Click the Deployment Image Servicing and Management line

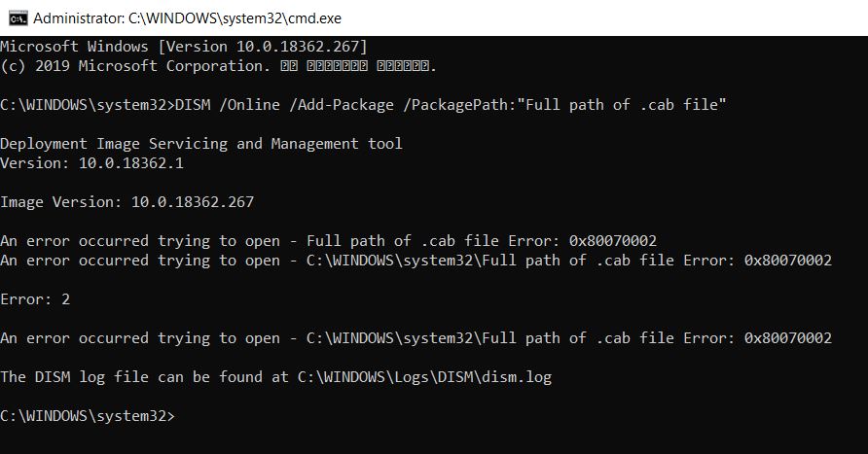click(201, 144)
